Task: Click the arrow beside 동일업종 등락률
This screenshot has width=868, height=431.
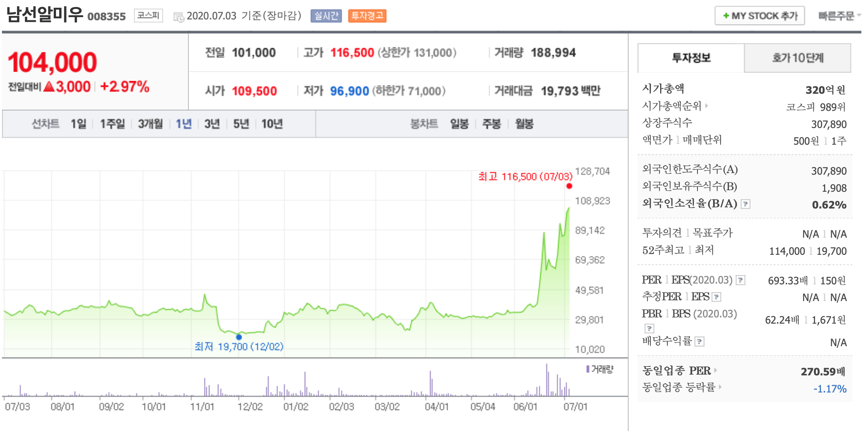Action: [x=720, y=387]
